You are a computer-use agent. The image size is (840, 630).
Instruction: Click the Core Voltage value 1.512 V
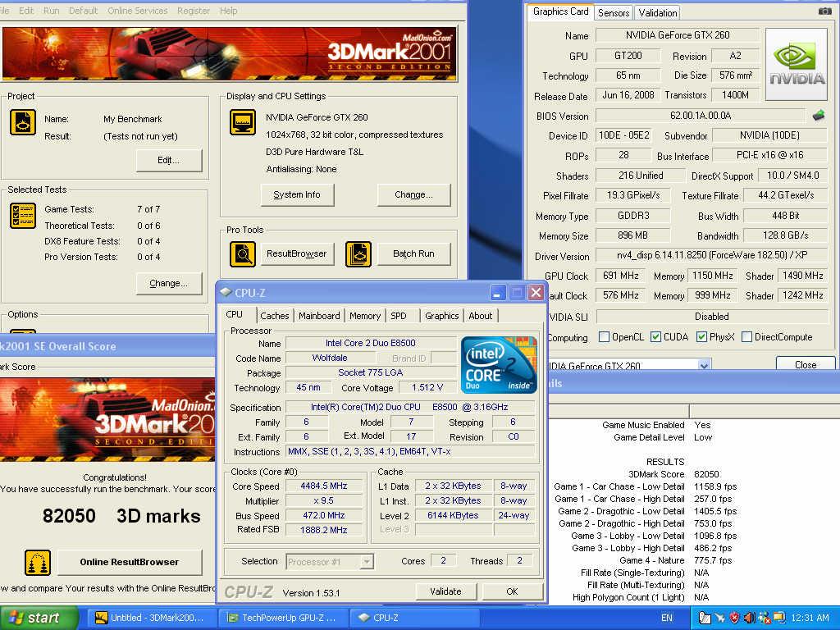click(x=427, y=387)
